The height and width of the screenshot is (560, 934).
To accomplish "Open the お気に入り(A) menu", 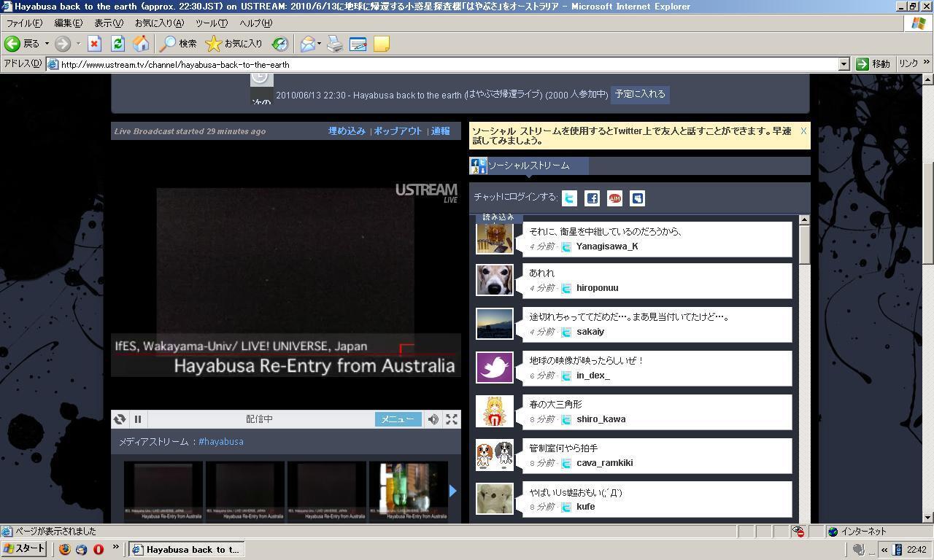I will 159,23.
